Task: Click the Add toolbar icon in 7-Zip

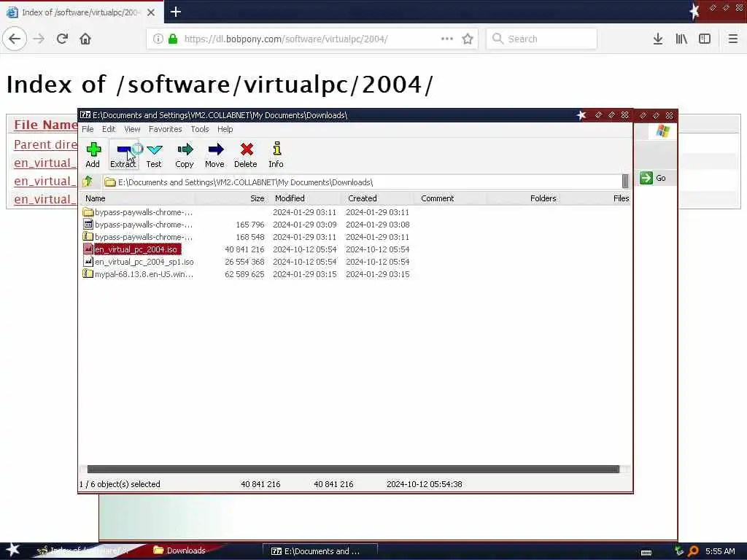Action: (93, 155)
